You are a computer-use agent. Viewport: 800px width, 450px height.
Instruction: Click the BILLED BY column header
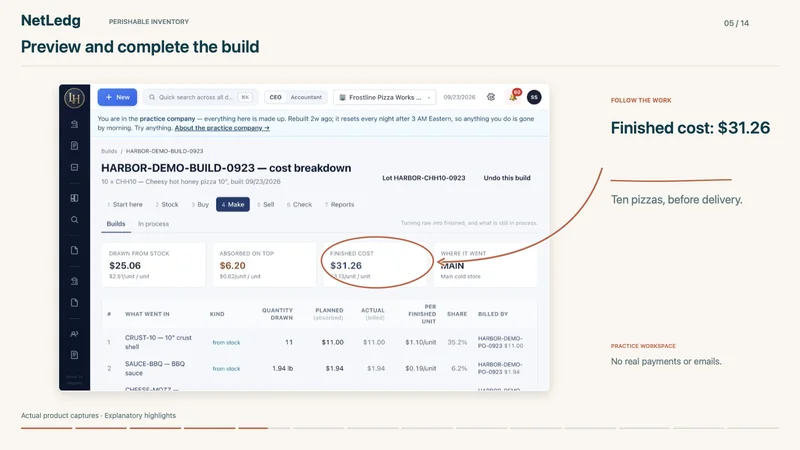coord(493,314)
